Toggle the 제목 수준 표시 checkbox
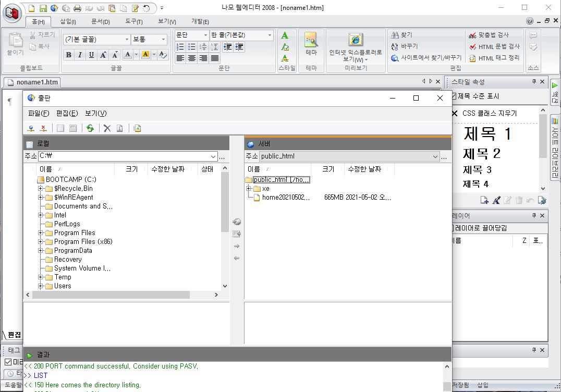 coord(453,96)
